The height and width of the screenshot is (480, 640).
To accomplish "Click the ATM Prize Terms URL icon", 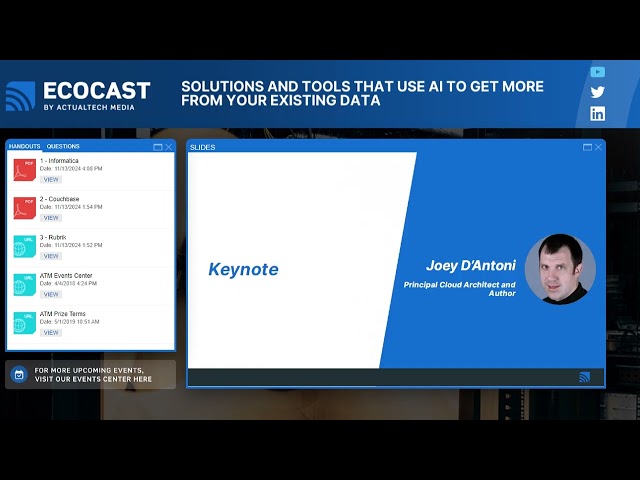I will (24, 323).
